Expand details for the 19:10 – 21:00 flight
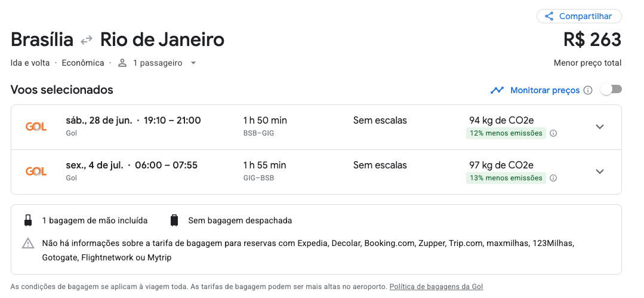The width and height of the screenshot is (644, 298). coord(600,127)
